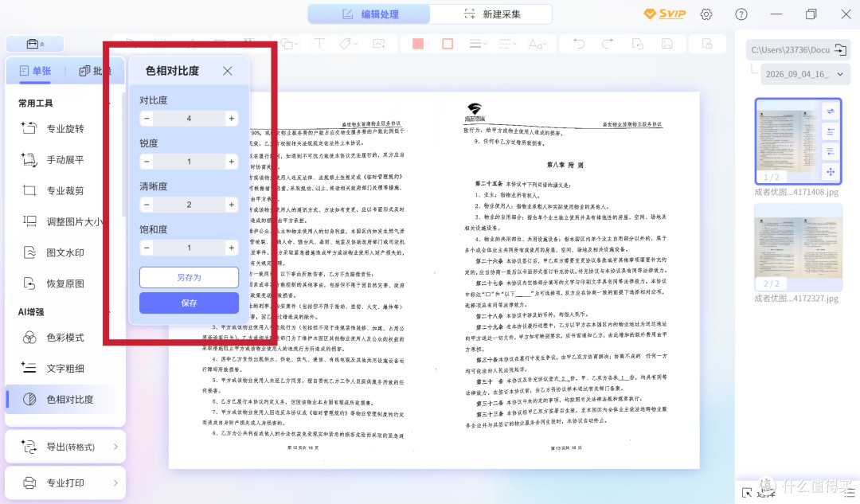Close the 色相对比度 panel

(x=228, y=71)
